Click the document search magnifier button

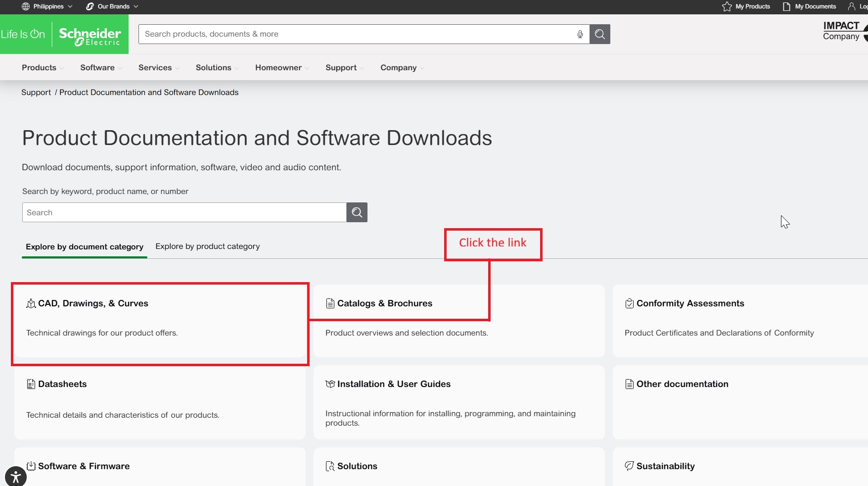tap(357, 212)
